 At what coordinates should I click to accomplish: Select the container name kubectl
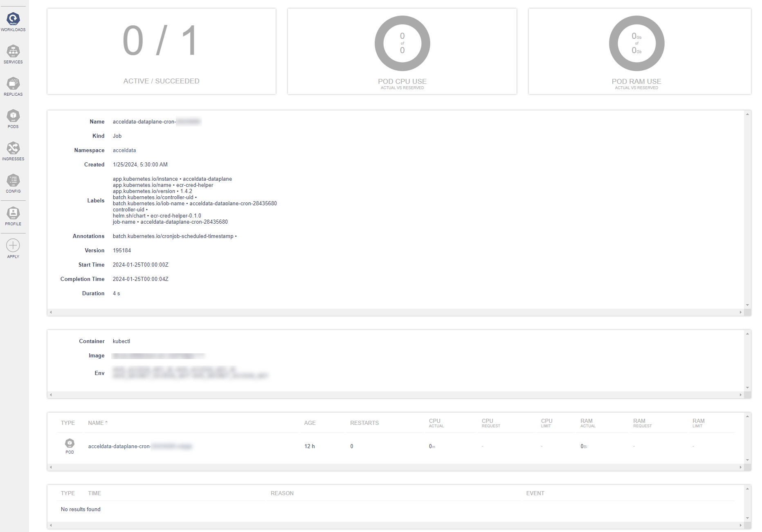pyautogui.click(x=121, y=341)
